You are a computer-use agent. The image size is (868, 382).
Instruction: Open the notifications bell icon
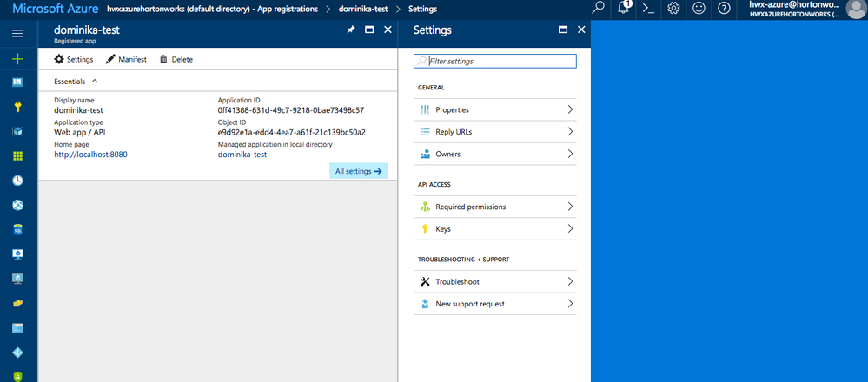[625, 9]
